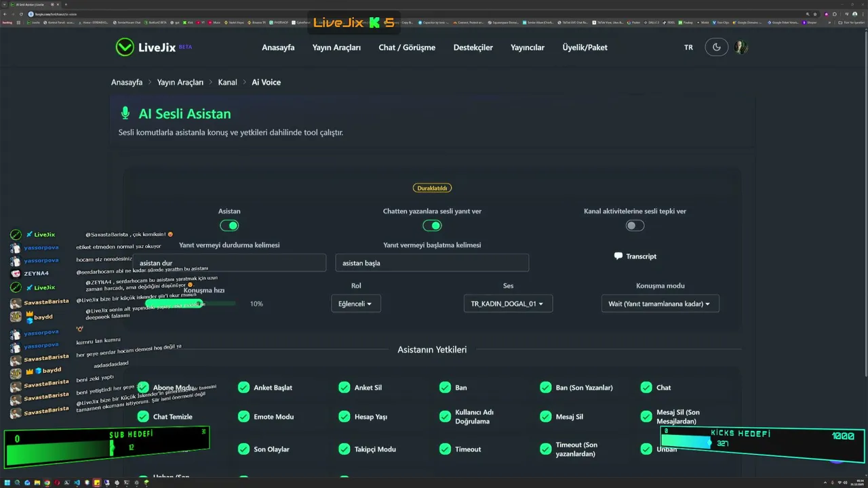Uncheck the Timeout permission
This screenshot has height=488, width=868.
[445, 449]
